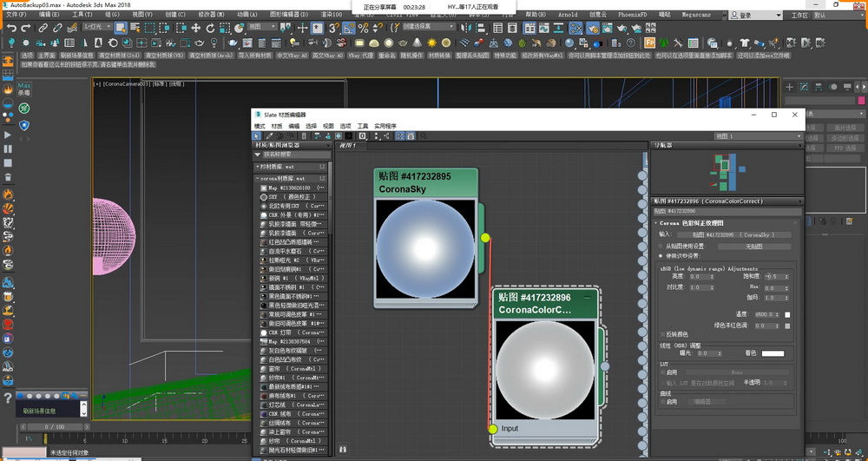The width and height of the screenshot is (868, 461).
Task: Open the '文件(F)' menu
Action: point(15,15)
